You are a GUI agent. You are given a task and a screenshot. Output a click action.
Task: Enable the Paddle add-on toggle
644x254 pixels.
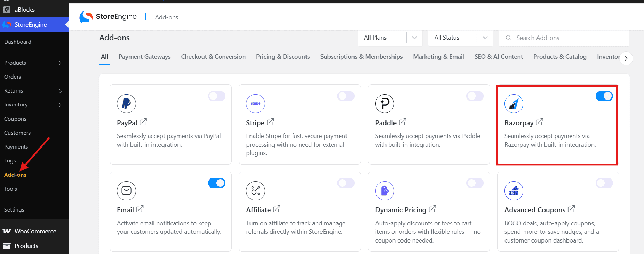475,96
